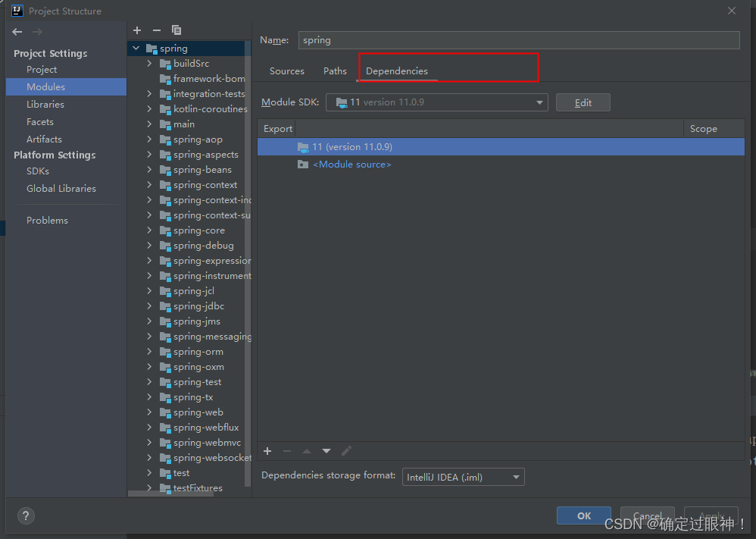Expand the buildSrc module node
756x539 pixels.
(x=149, y=64)
